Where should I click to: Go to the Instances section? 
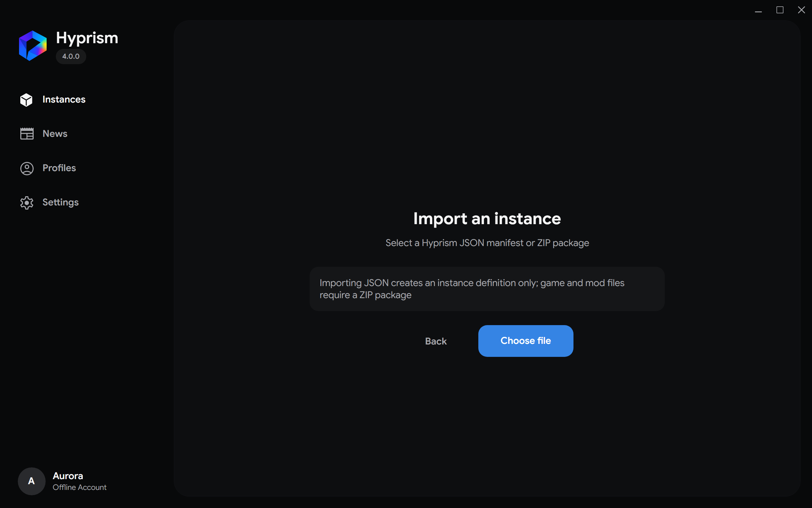click(64, 99)
